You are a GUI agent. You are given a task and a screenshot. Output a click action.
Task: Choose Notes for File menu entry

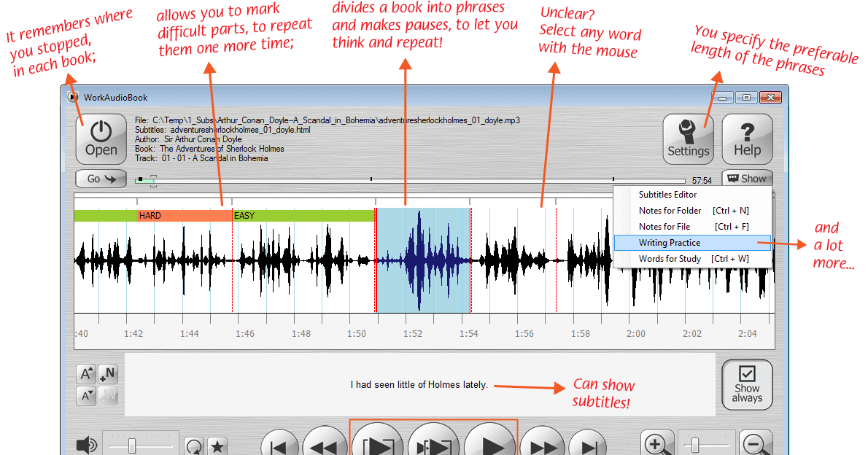coord(692,227)
